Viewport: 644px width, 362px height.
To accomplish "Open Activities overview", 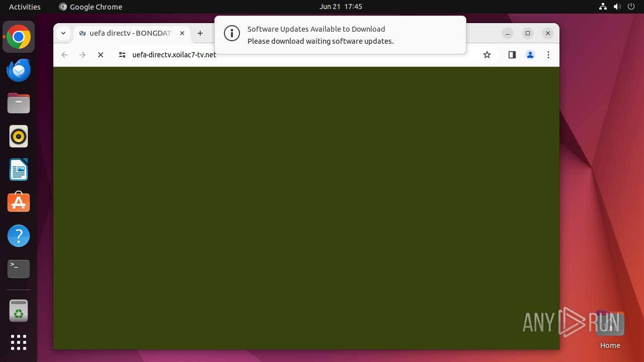I will [25, 7].
